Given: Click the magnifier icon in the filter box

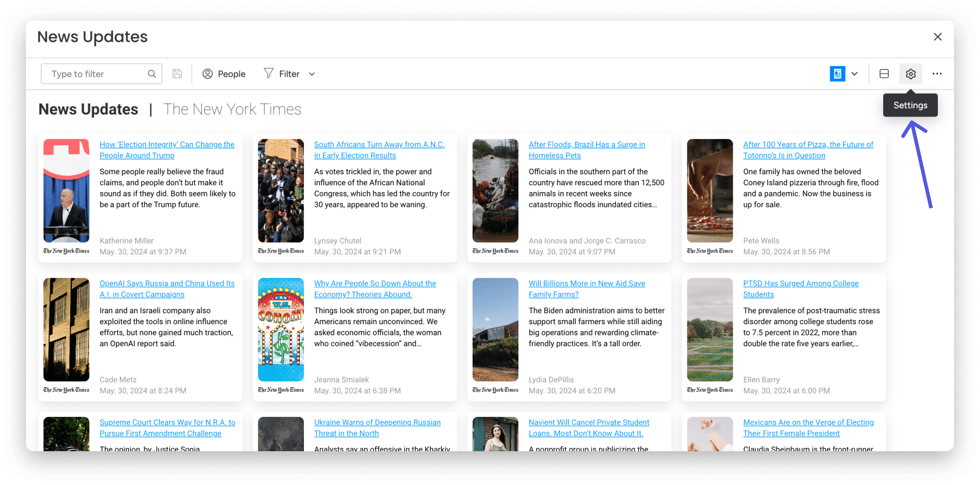Looking at the screenshot, I should tap(152, 74).
